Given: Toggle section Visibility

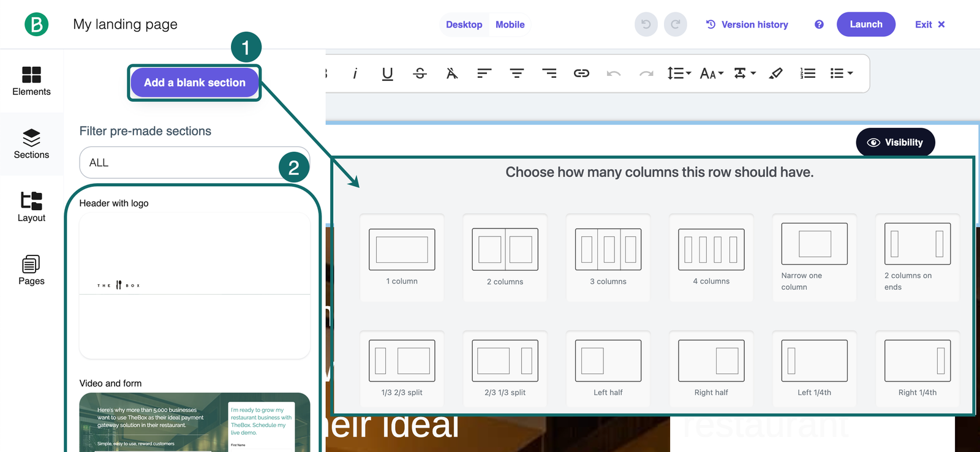Looking at the screenshot, I should point(895,143).
